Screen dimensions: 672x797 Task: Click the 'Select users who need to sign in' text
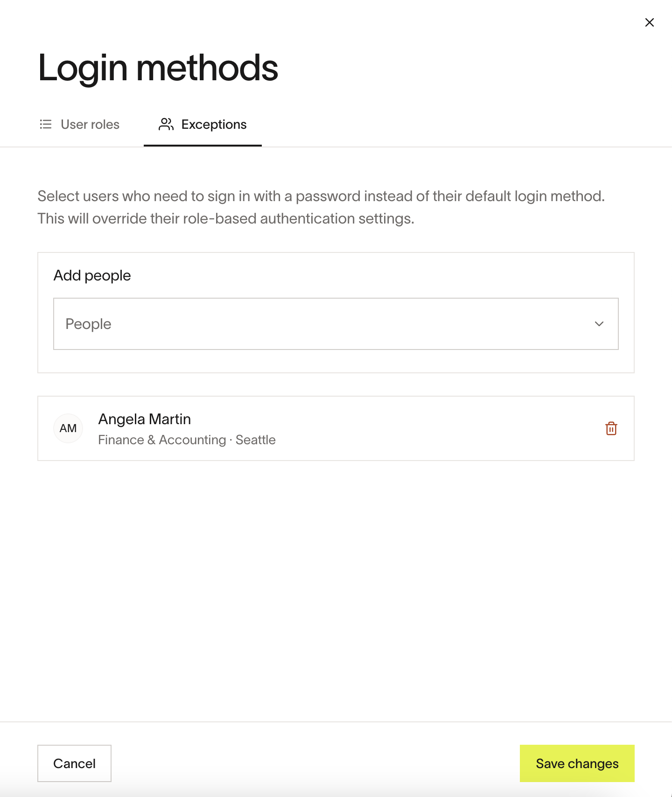click(x=321, y=196)
